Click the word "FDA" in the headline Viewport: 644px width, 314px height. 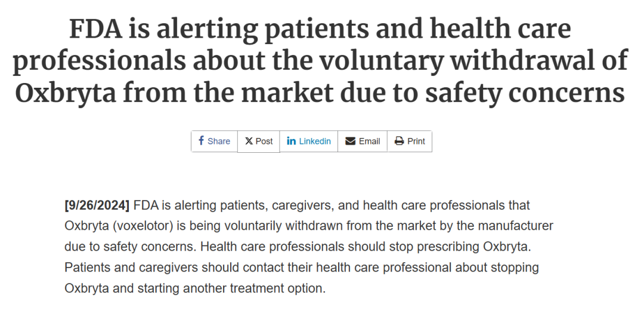95,29
